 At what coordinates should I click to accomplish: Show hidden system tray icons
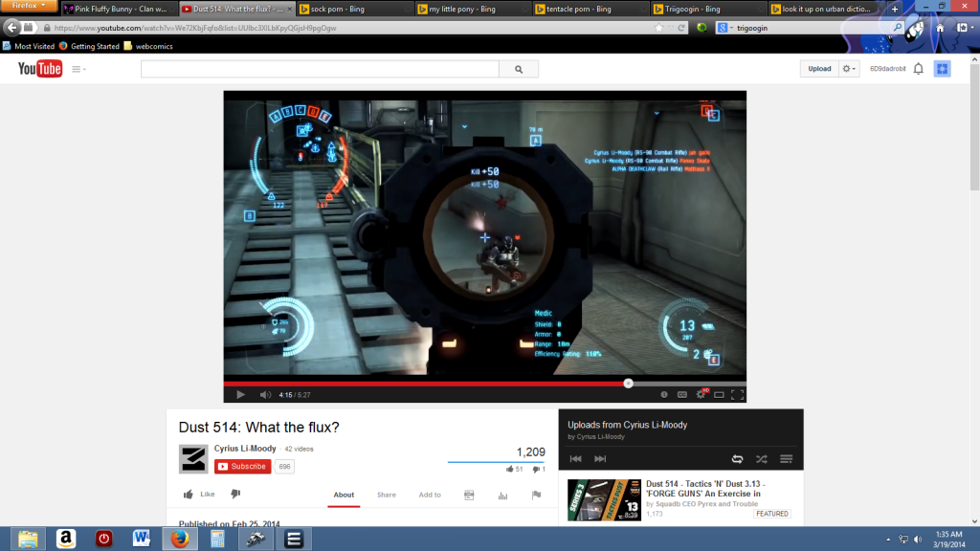[888, 540]
